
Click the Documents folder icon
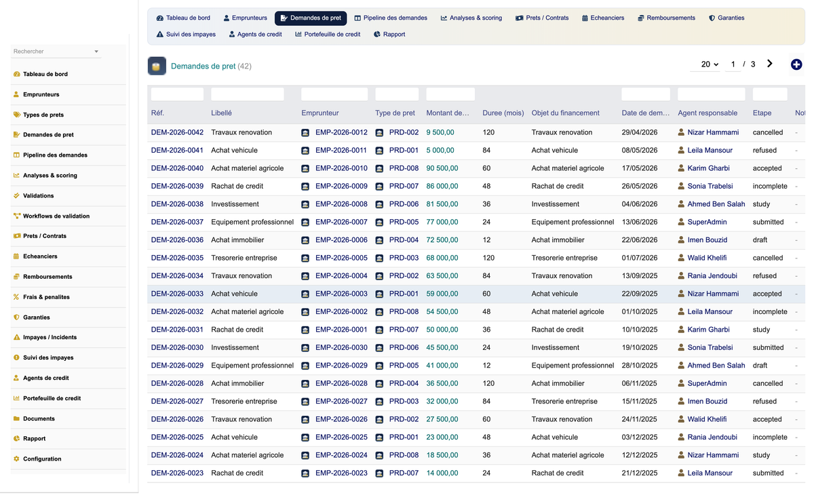(16, 419)
